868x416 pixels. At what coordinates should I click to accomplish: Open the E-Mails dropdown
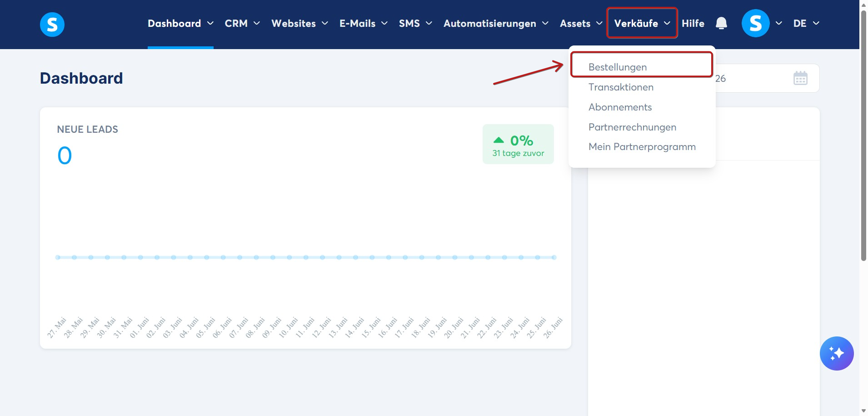pos(364,23)
